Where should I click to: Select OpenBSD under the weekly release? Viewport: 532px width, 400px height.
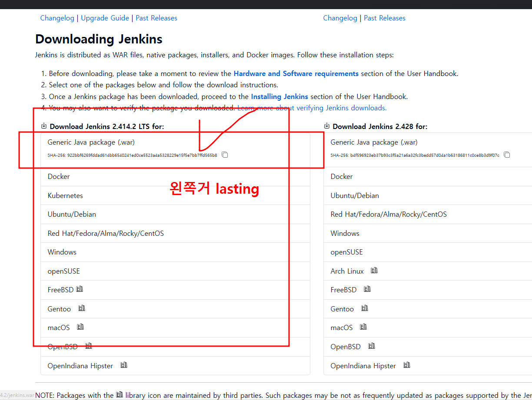pyautogui.click(x=428, y=347)
